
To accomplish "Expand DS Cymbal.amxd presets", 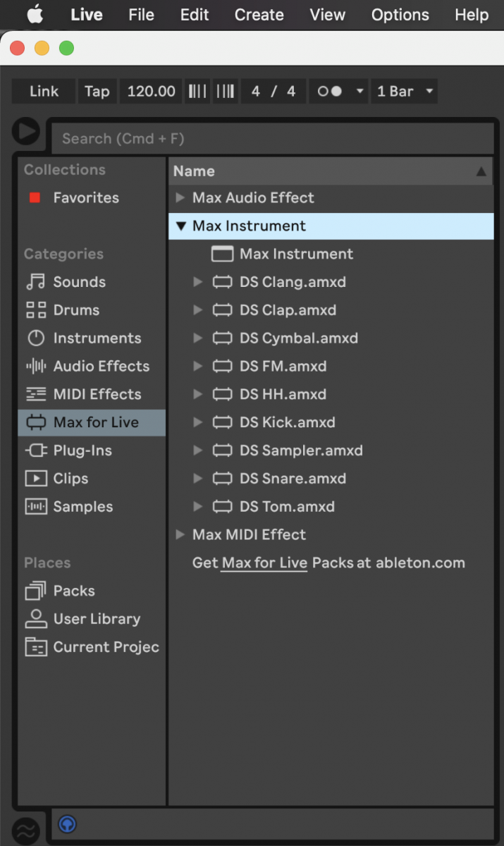I will [198, 338].
